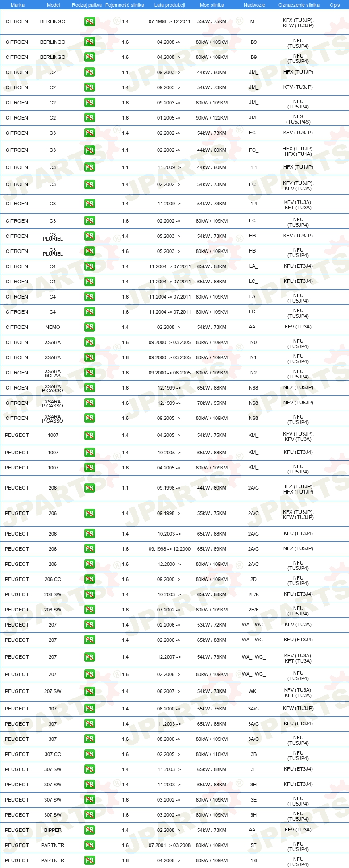The image size is (349, 868).
Task: Click fuel icon in C2 90kW / 122KM row
Action: (x=89, y=118)
